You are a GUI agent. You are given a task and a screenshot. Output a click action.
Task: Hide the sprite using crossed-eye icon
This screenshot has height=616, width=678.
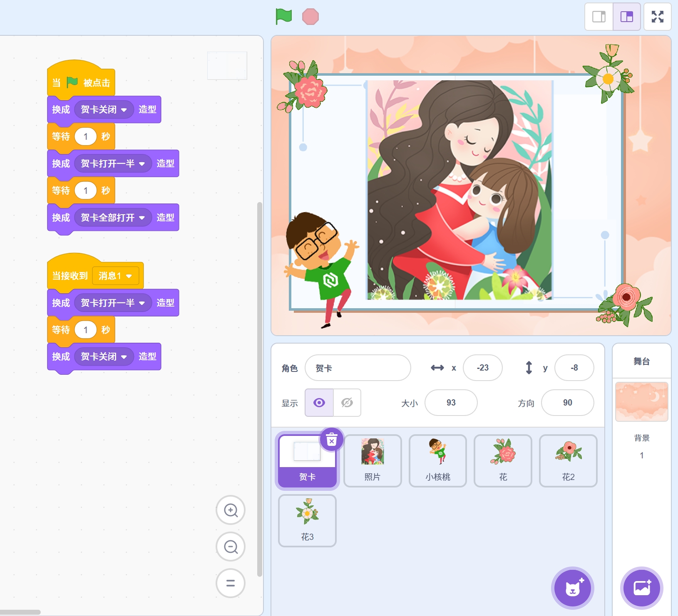[347, 403]
